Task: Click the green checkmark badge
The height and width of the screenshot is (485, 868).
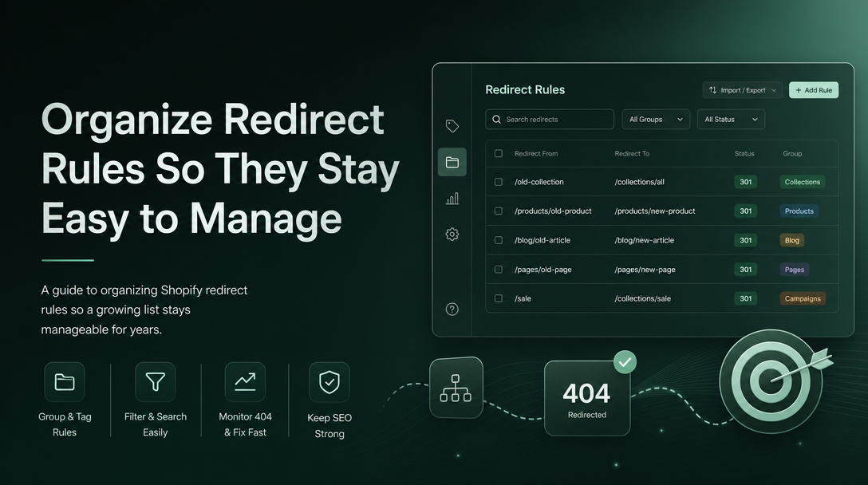Action: pyautogui.click(x=625, y=362)
